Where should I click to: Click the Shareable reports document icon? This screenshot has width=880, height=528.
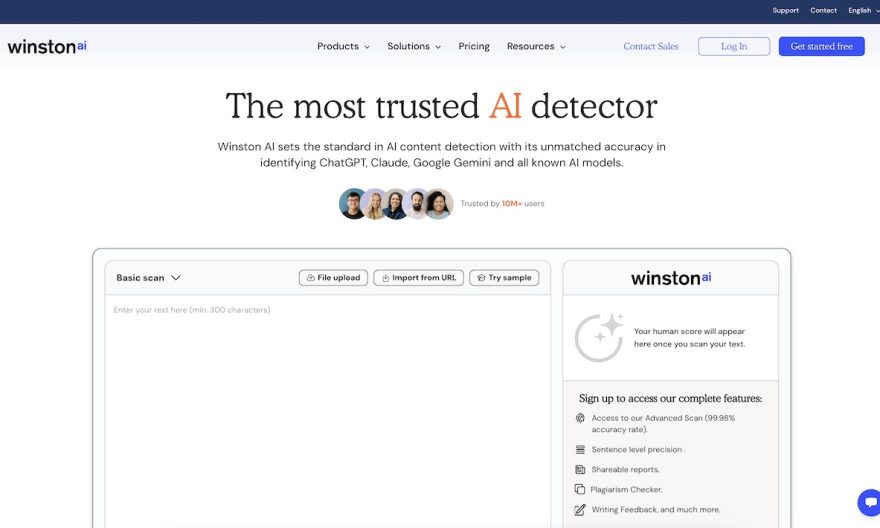coord(580,469)
